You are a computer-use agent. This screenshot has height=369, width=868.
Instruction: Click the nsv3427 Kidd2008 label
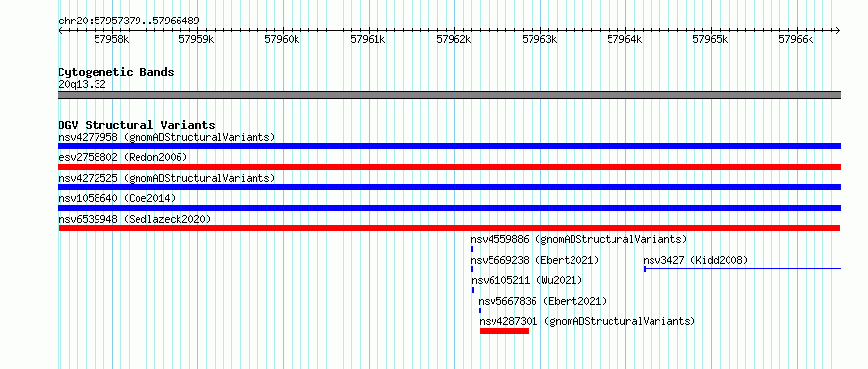[695, 260]
